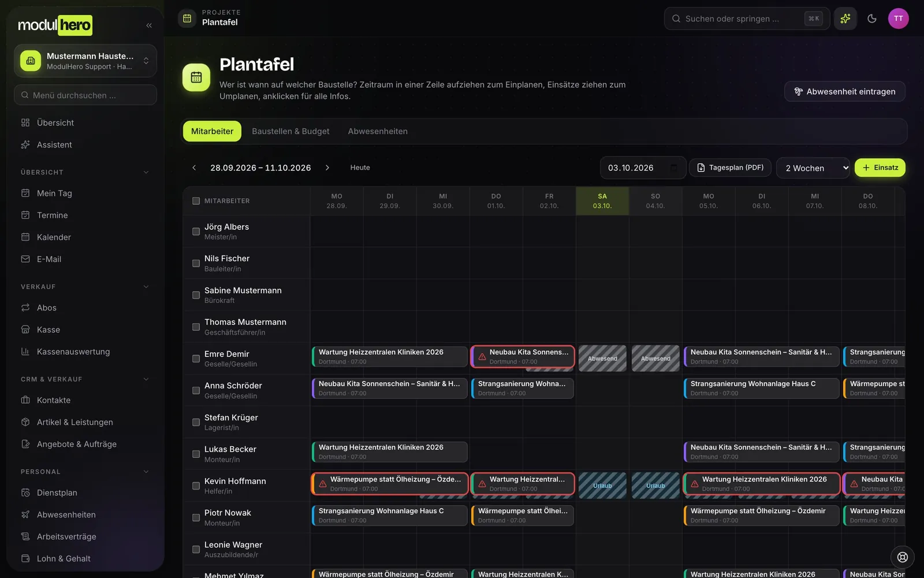Image resolution: width=924 pixels, height=578 pixels.
Task: Toggle the select-all checkbox beside MITARBEITER
Action: (196, 201)
